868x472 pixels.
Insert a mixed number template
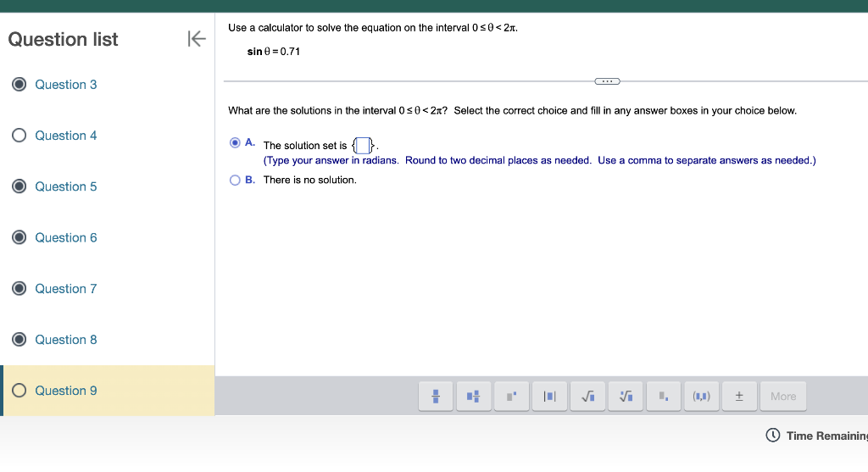pos(473,397)
